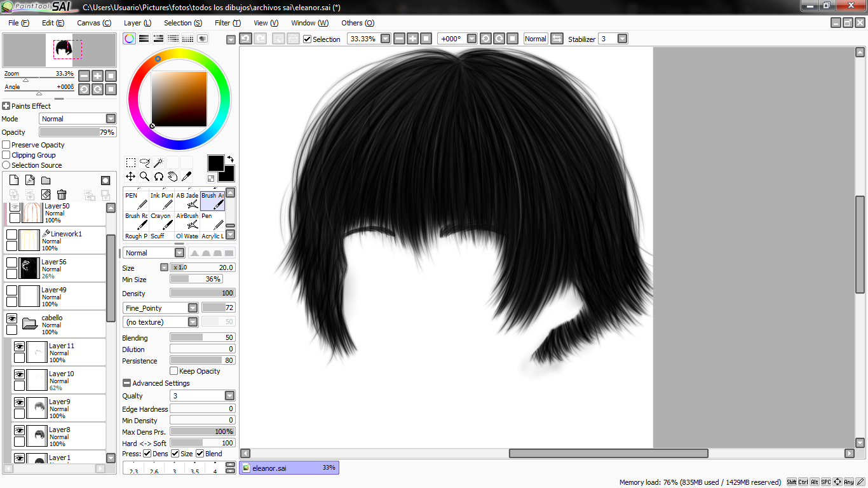Open the layer blending Mode dropdown

(111, 119)
